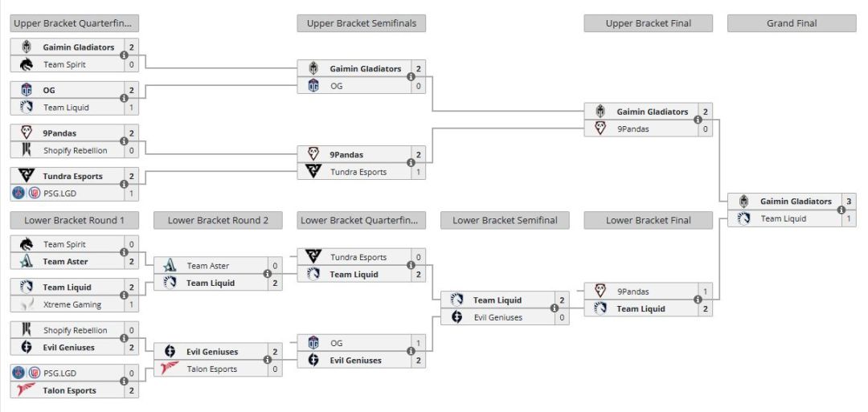
Task: Click Talon Esports logo in Lower Bracket Round 2
Action: click(x=170, y=369)
